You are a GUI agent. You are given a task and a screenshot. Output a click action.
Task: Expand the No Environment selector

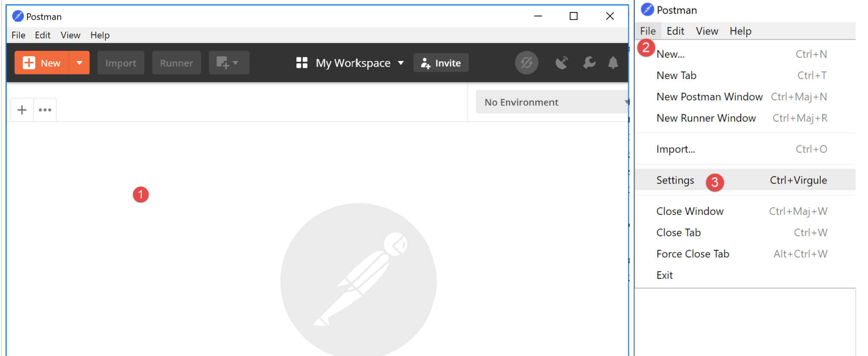click(x=552, y=102)
